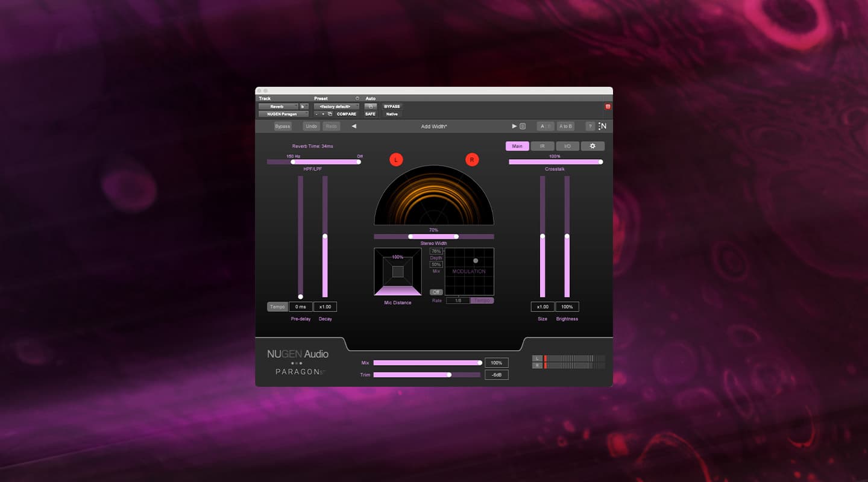Click the NUGEN N logo icon

[x=603, y=127]
